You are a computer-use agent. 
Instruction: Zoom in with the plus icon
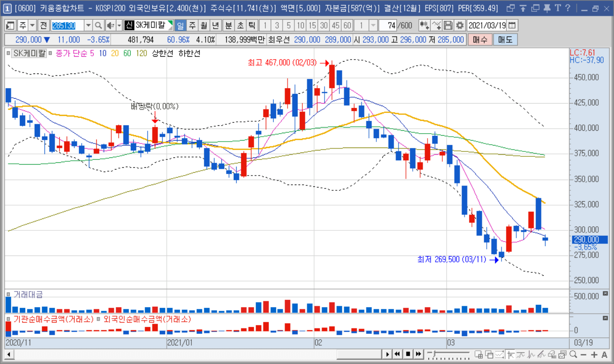pyautogui.click(x=594, y=354)
